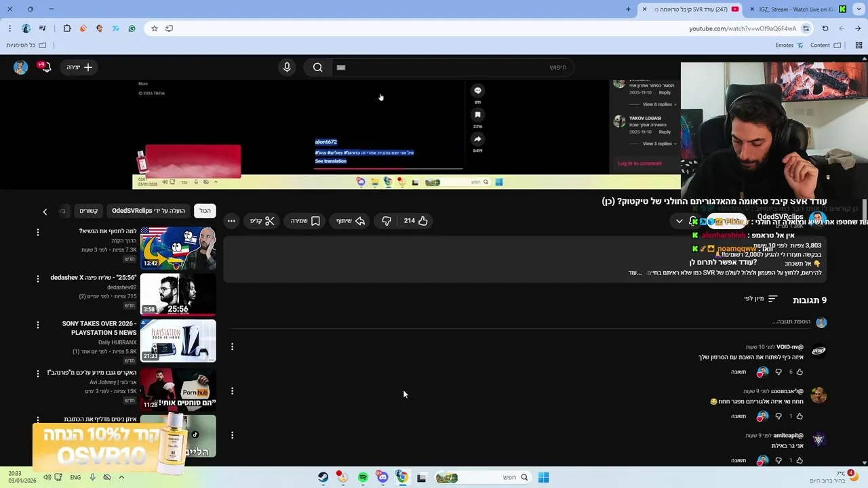Toggle the taskbar microphone tray icon
The height and width of the screenshot is (488, 868).
(92, 477)
